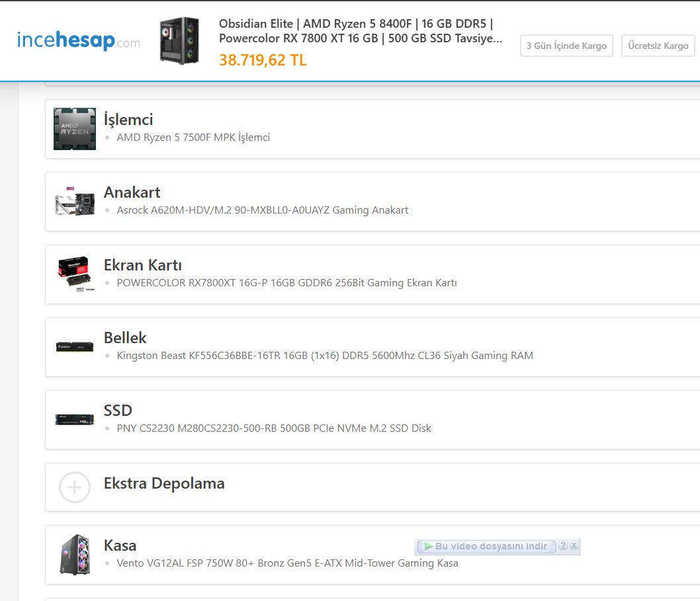Select the PNY CS2230 500GB SSD text

pos(274,428)
